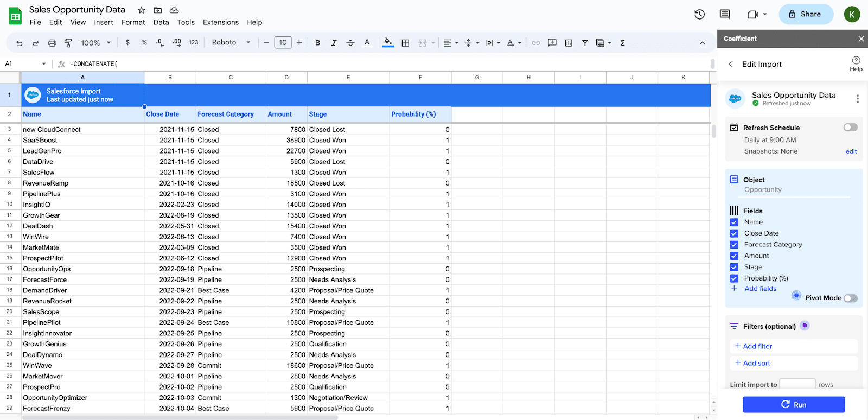Click the Share button

coord(806,14)
